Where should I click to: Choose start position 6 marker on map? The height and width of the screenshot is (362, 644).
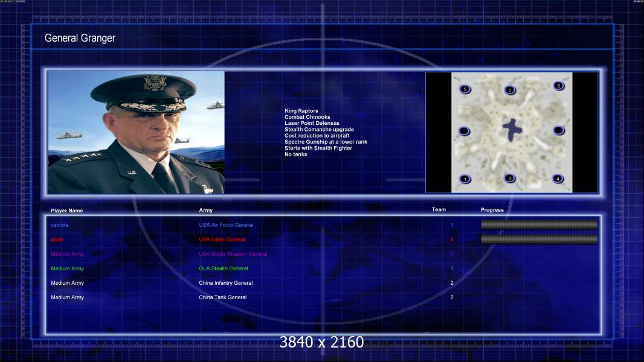pyautogui.click(x=559, y=86)
